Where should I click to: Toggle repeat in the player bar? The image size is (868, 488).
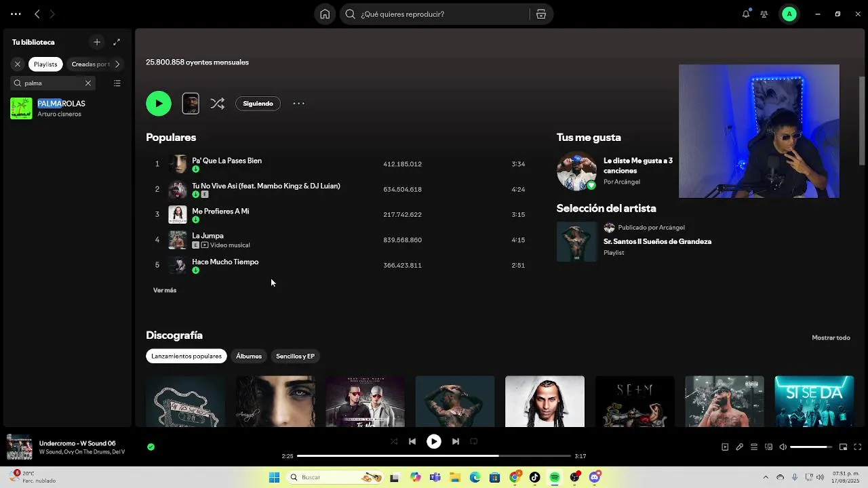point(474,441)
